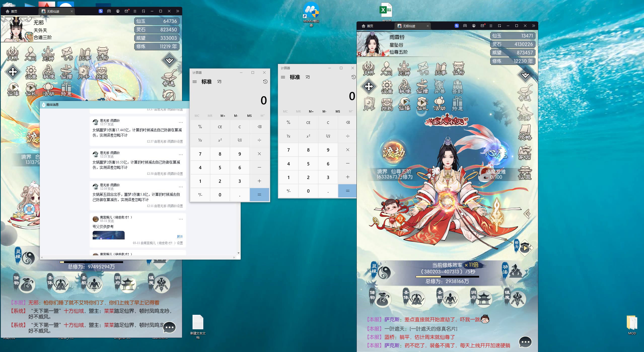Open 异兽 dragon icon in right game window
The width and height of the screenshot is (644, 352).
(x=440, y=87)
